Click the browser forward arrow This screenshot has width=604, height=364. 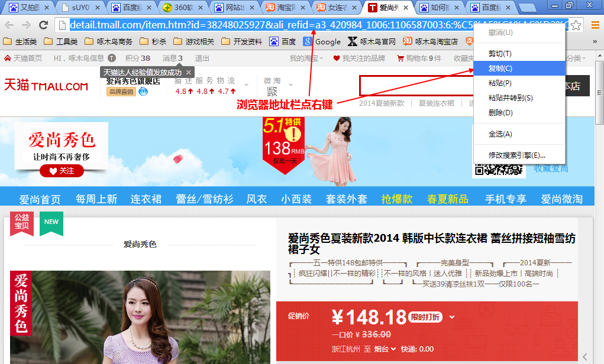coord(26,25)
